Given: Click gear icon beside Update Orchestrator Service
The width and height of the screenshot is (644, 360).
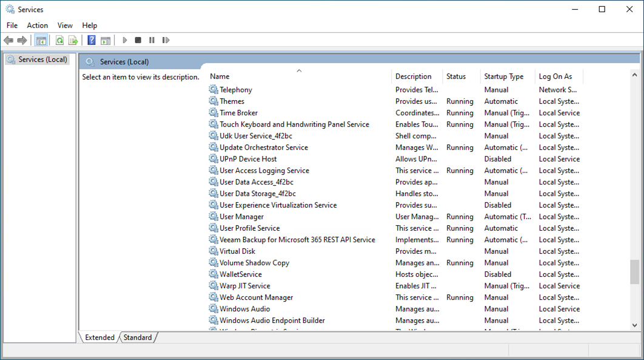Looking at the screenshot, I should pos(213,147).
